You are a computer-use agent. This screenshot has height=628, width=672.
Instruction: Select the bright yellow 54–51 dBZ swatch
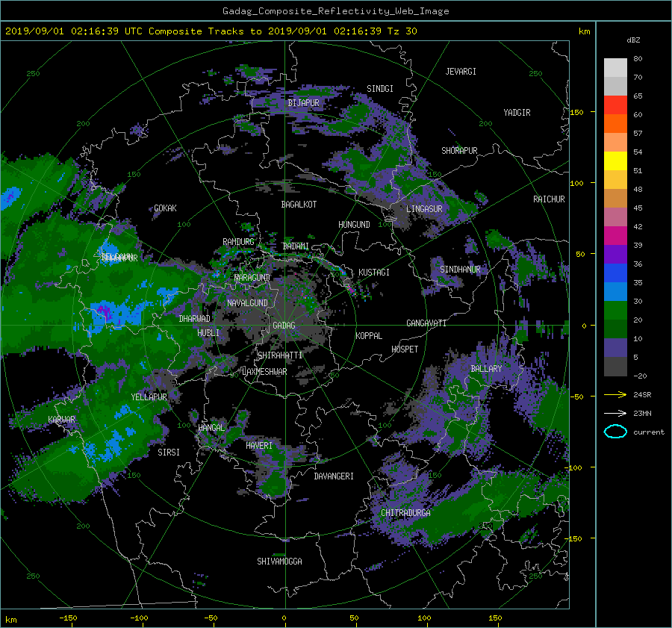point(615,161)
